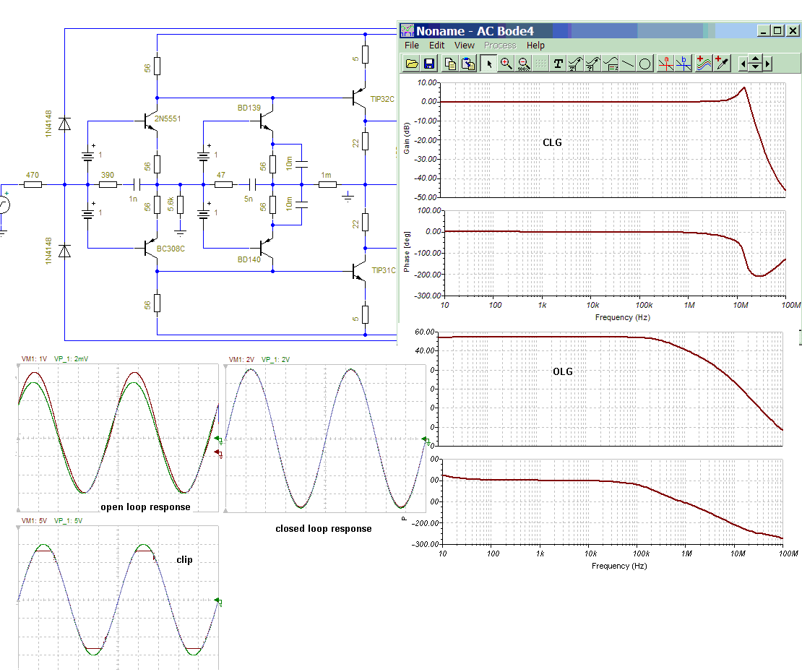Click the 'open loop response' caption
The height and width of the screenshot is (672, 802).
(x=145, y=507)
